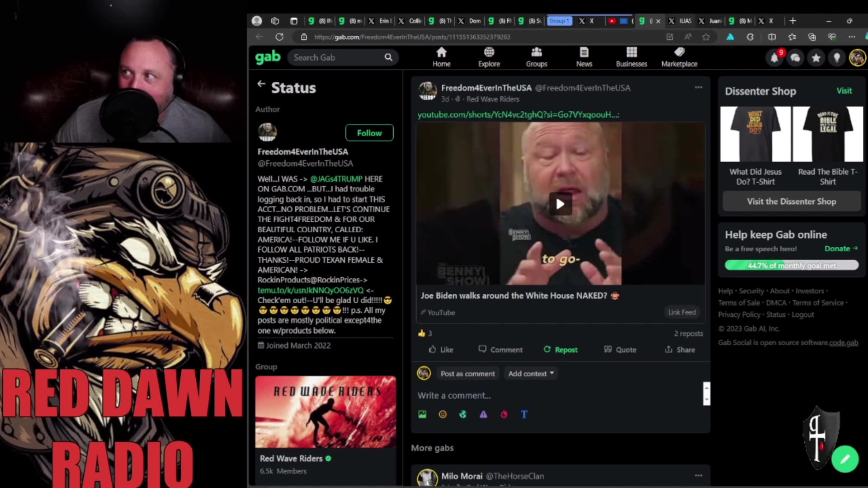Open the post's three-dot options menu
The height and width of the screenshot is (488, 868).
click(x=698, y=87)
